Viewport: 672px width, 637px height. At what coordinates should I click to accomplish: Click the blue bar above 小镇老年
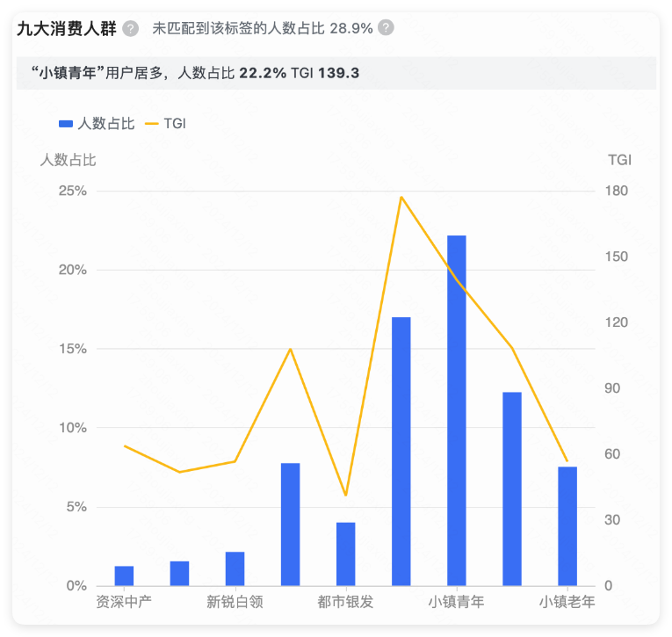[567, 525]
